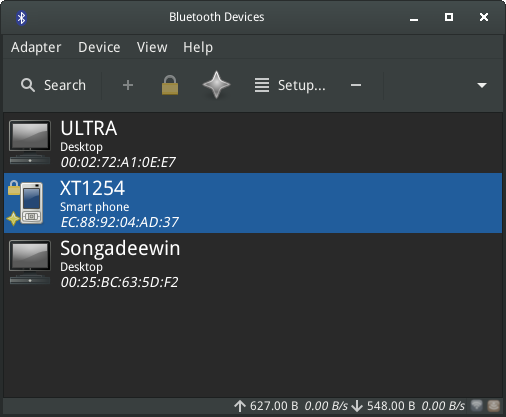
Task: Open the Adapter menu
Action: [36, 47]
